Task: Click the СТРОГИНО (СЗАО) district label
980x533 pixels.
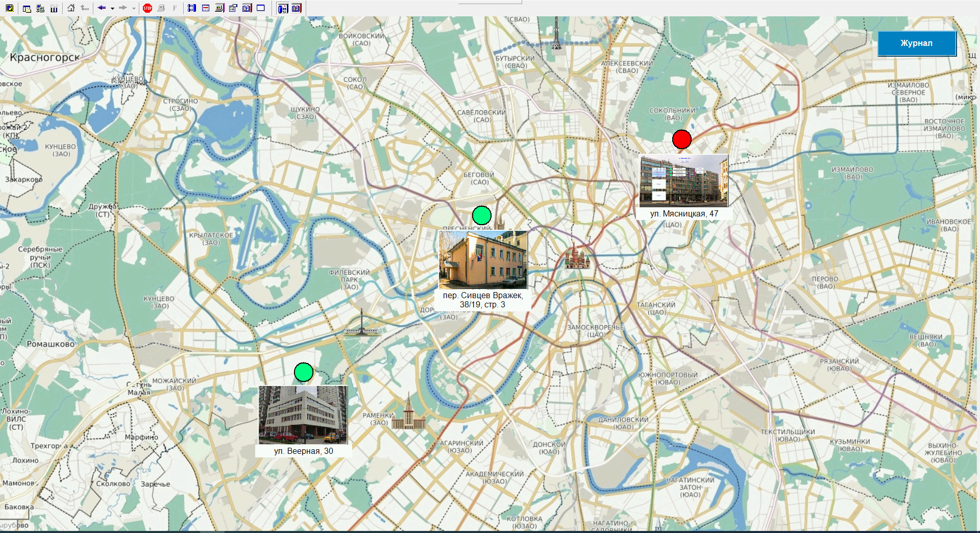Action: (x=180, y=105)
